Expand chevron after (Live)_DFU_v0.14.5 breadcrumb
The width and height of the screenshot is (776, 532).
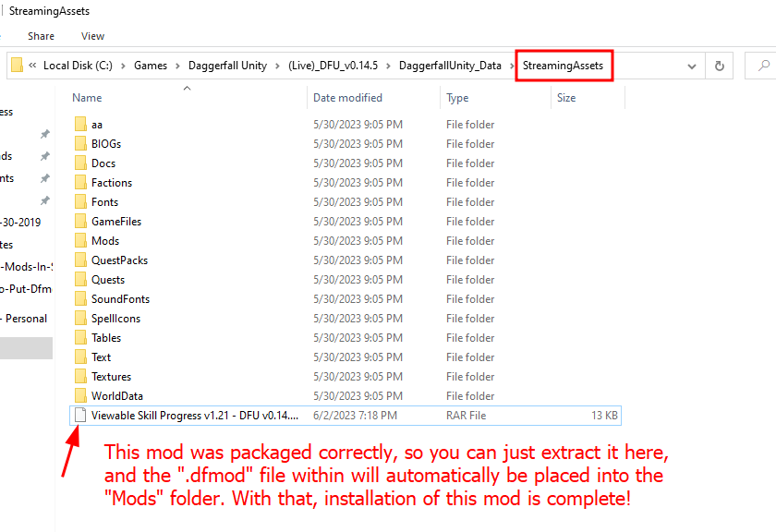[389, 66]
